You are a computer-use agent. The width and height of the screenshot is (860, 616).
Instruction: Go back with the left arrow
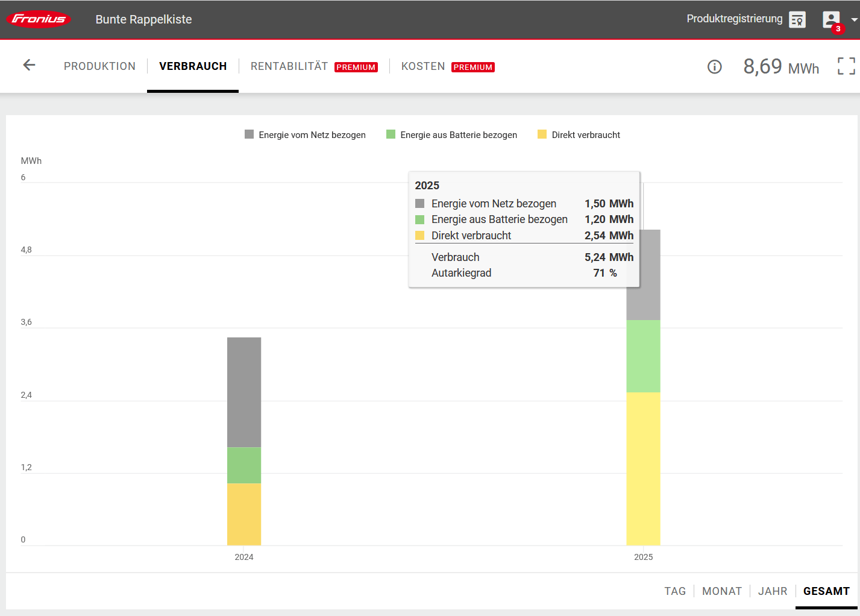point(29,65)
